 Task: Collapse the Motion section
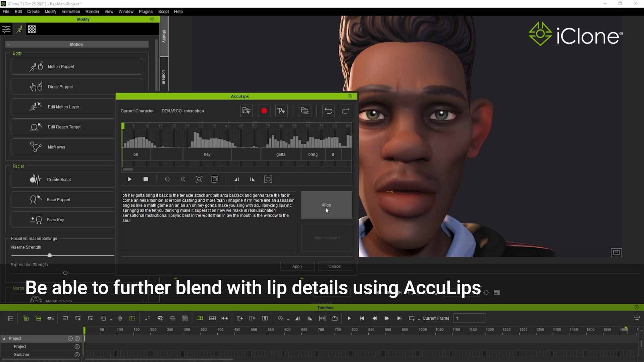[8, 44]
